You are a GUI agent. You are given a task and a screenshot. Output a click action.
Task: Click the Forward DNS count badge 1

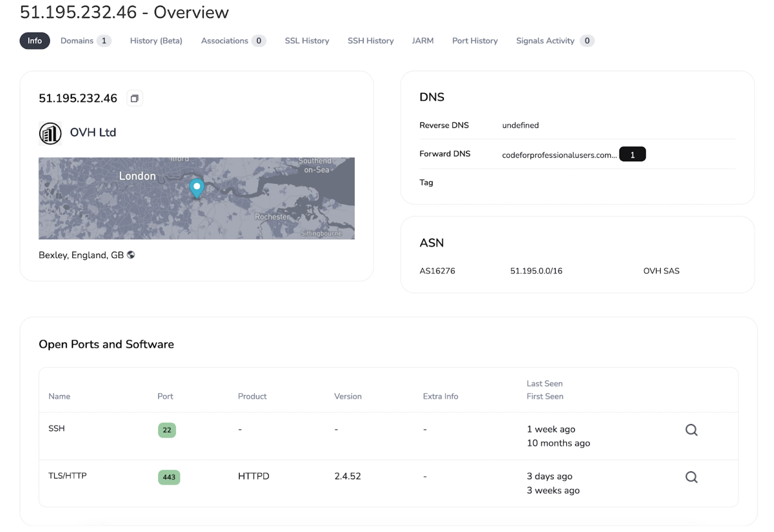tap(632, 154)
